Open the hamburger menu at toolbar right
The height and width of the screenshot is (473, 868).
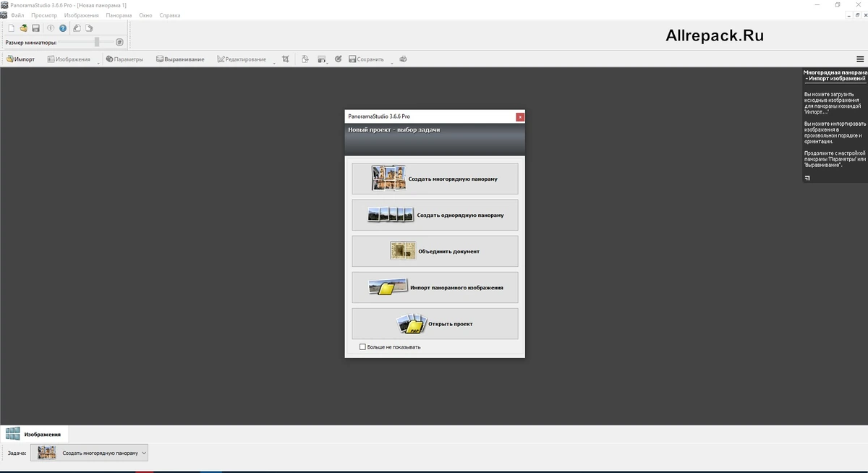coord(860,59)
